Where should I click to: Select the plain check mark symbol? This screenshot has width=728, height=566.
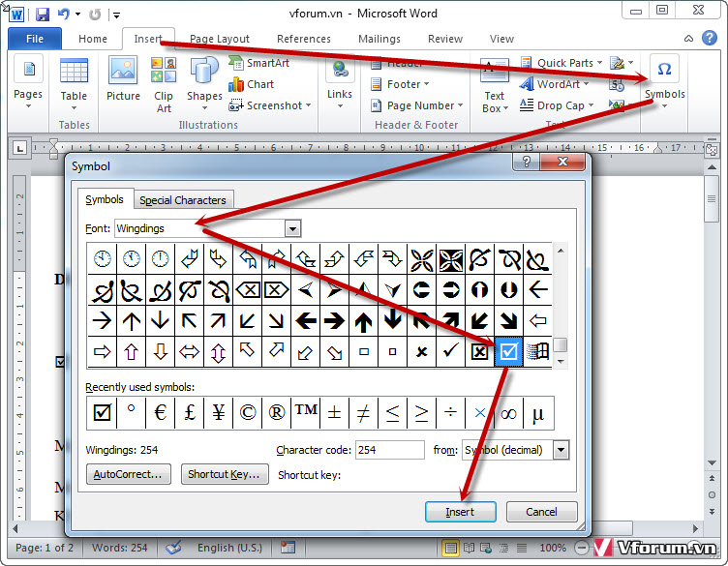450,351
